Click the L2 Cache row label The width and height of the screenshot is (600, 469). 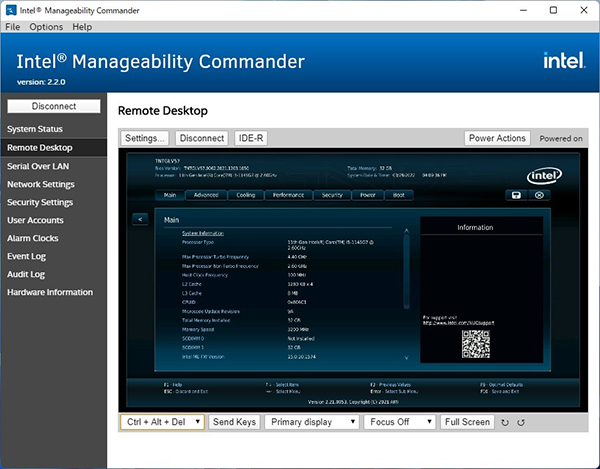click(x=192, y=284)
